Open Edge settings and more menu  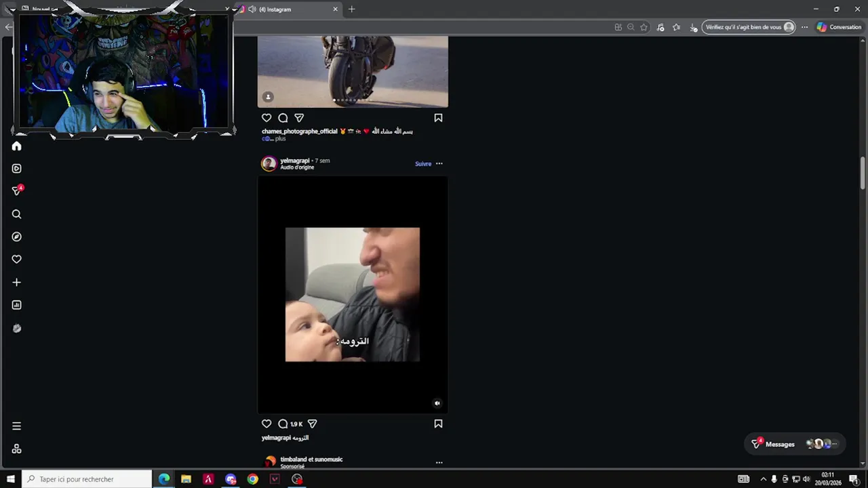pyautogui.click(x=804, y=27)
